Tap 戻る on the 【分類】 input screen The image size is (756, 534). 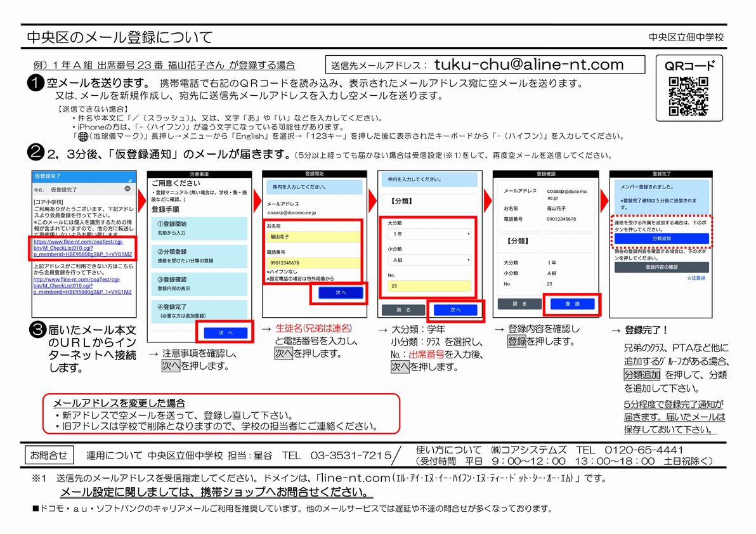[x=403, y=310]
